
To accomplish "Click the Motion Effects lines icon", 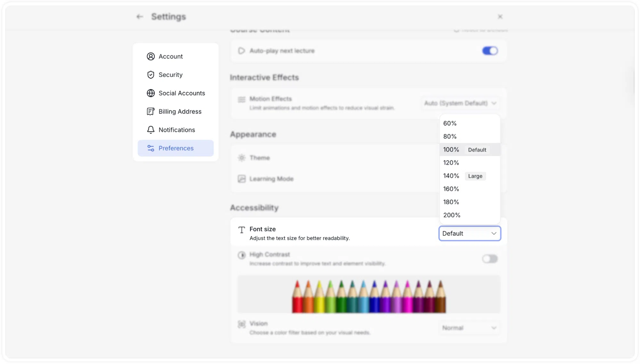I will click(242, 100).
